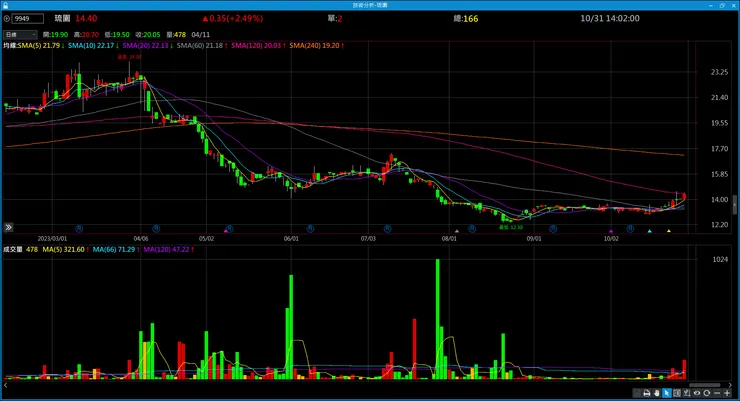The width and height of the screenshot is (740, 401).
Task: Click the blue circle marker near 04/06
Action: point(156,228)
